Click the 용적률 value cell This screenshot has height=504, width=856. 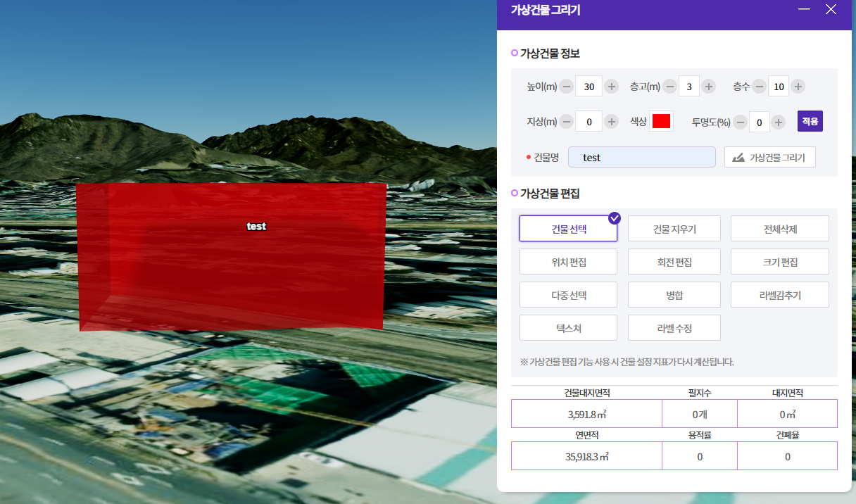point(700,456)
